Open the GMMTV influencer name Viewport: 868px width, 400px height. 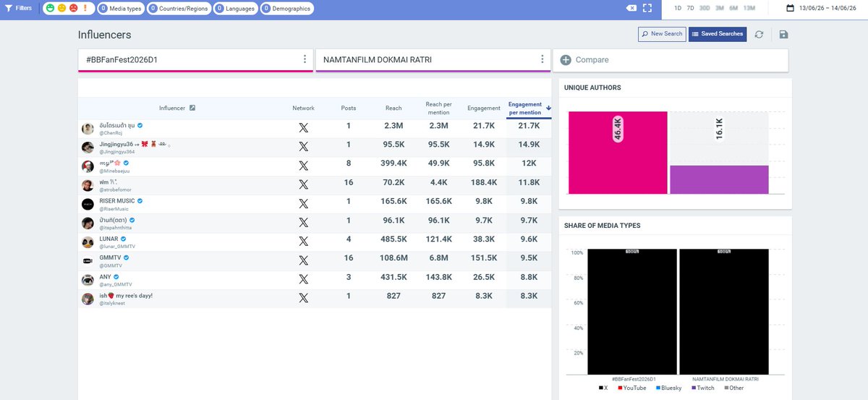pyautogui.click(x=111, y=257)
